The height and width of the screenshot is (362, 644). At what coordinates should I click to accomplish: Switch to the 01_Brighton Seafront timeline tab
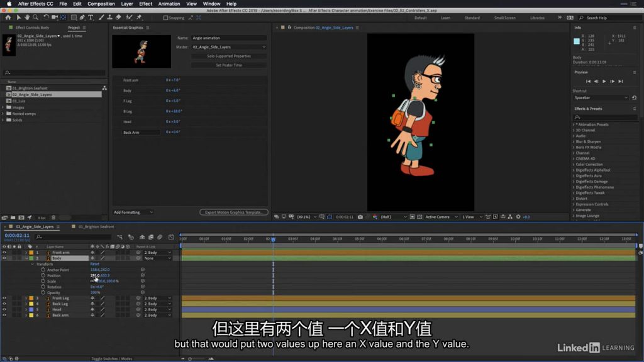(x=96, y=226)
